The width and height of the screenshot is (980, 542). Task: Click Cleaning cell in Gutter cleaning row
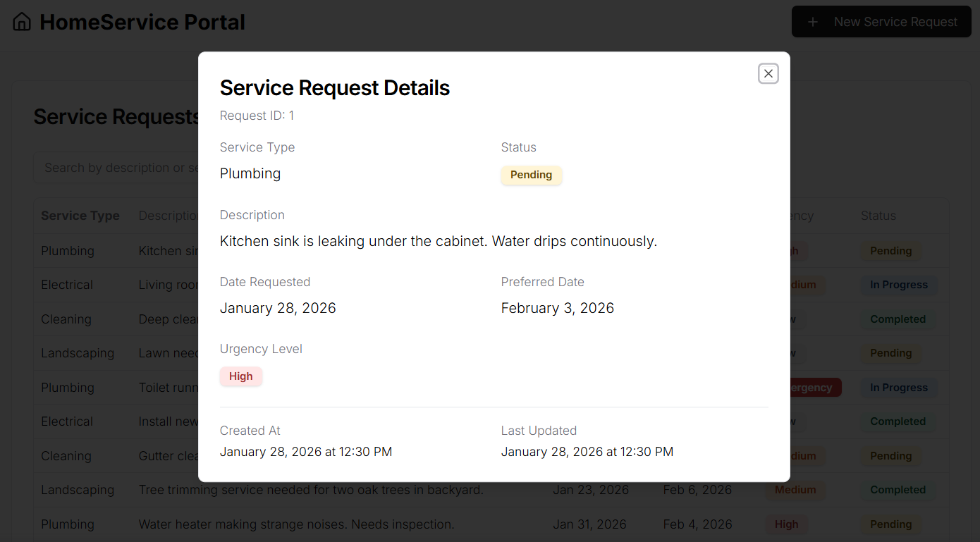click(x=66, y=456)
